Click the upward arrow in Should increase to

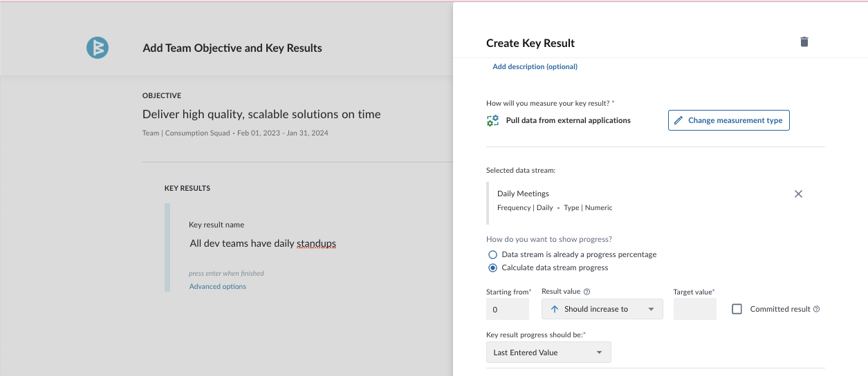point(554,309)
